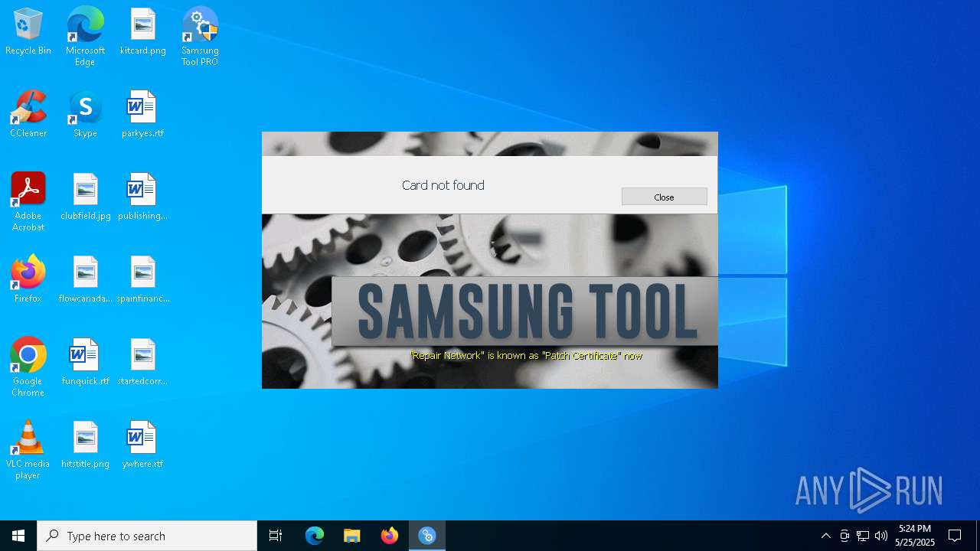Select Microsoft Edge desktop shortcut

point(85,37)
